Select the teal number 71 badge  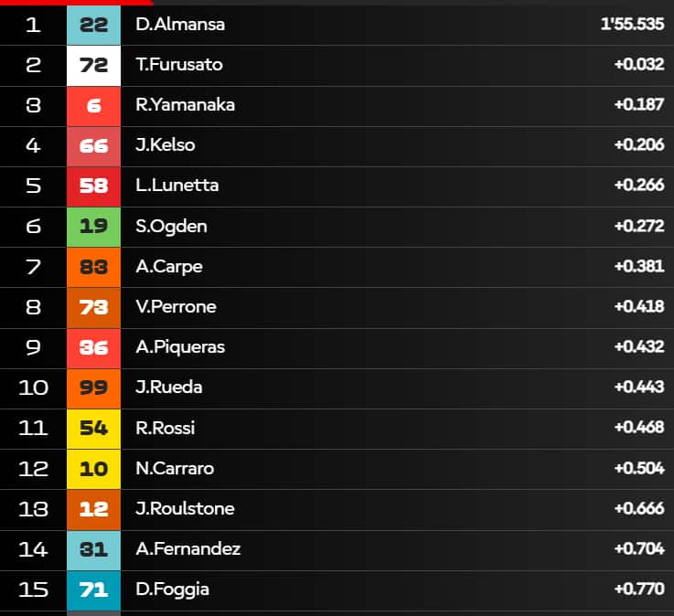(x=93, y=589)
